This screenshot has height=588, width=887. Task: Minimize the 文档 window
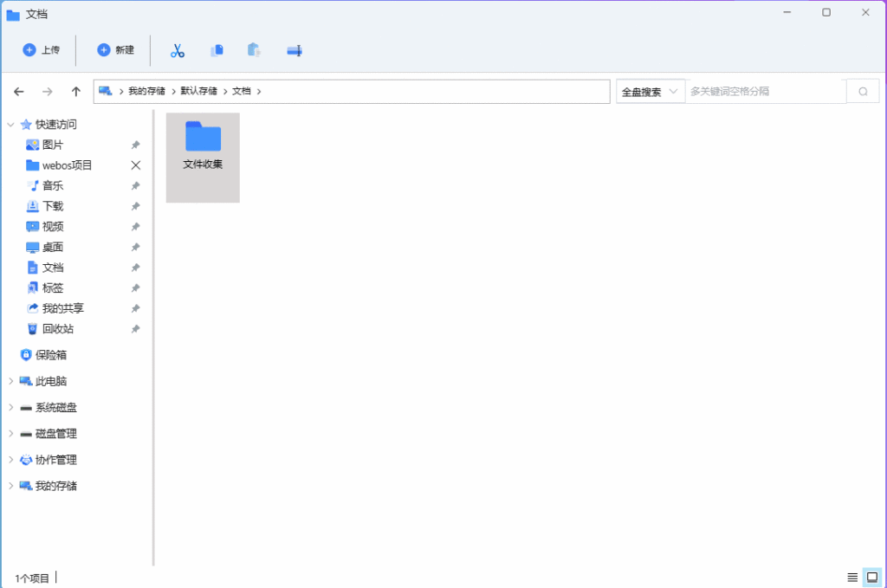pos(787,12)
